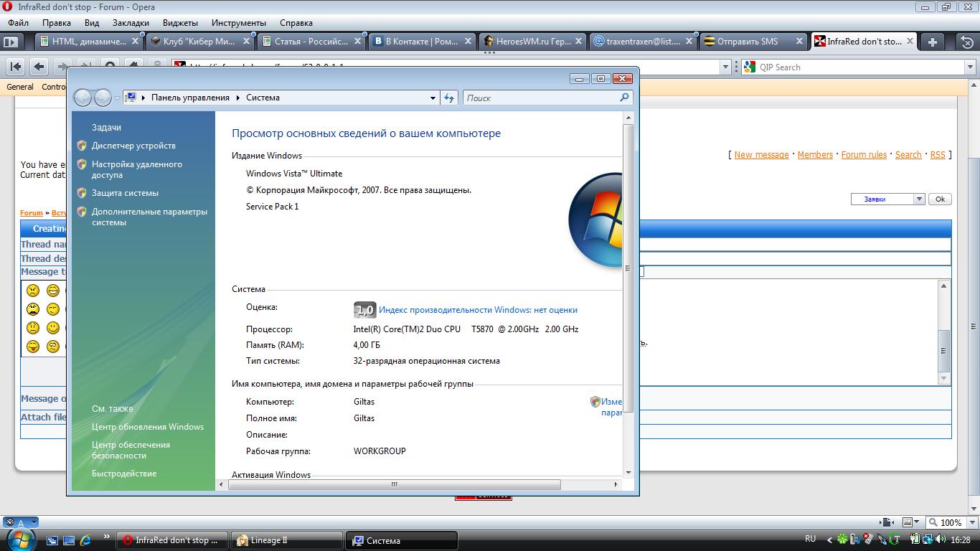Click the vertical scrollbar thumb in System window
Viewport: 980px width, 551px height.
tap(628, 268)
